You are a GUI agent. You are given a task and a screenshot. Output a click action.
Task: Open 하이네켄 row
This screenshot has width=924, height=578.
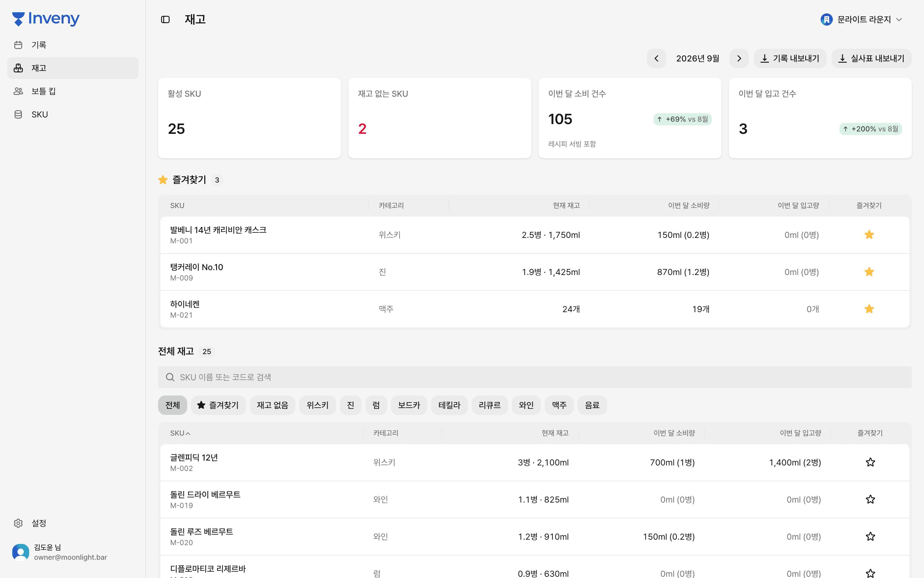pos(535,309)
